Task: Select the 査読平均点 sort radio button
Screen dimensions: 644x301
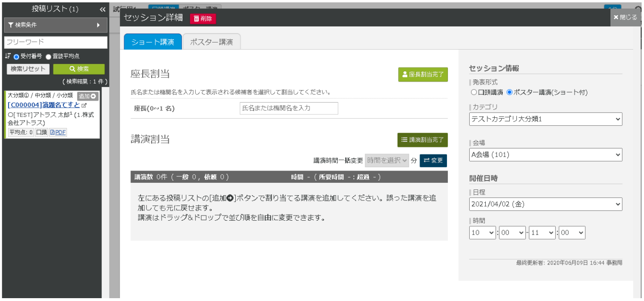Action: (x=49, y=56)
